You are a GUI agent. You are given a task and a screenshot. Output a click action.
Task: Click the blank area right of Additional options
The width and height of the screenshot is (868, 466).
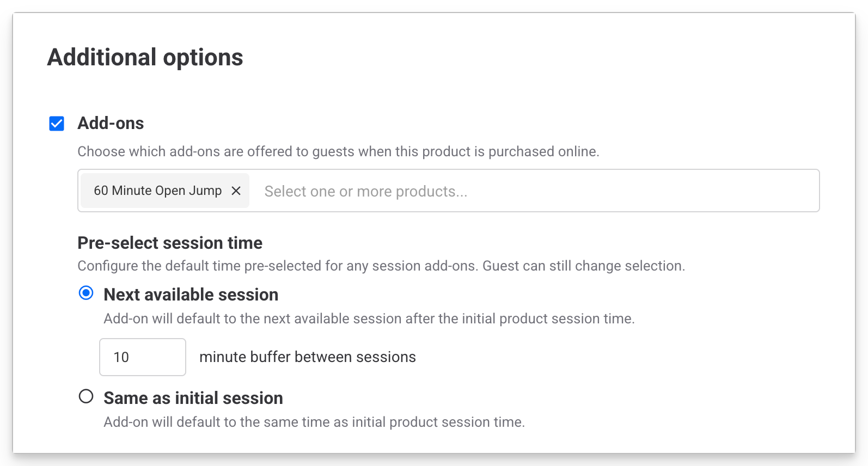point(545,58)
